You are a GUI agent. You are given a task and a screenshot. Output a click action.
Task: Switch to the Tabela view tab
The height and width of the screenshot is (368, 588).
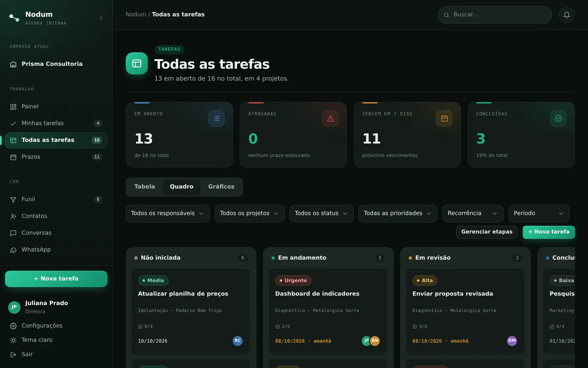pyautogui.click(x=144, y=187)
